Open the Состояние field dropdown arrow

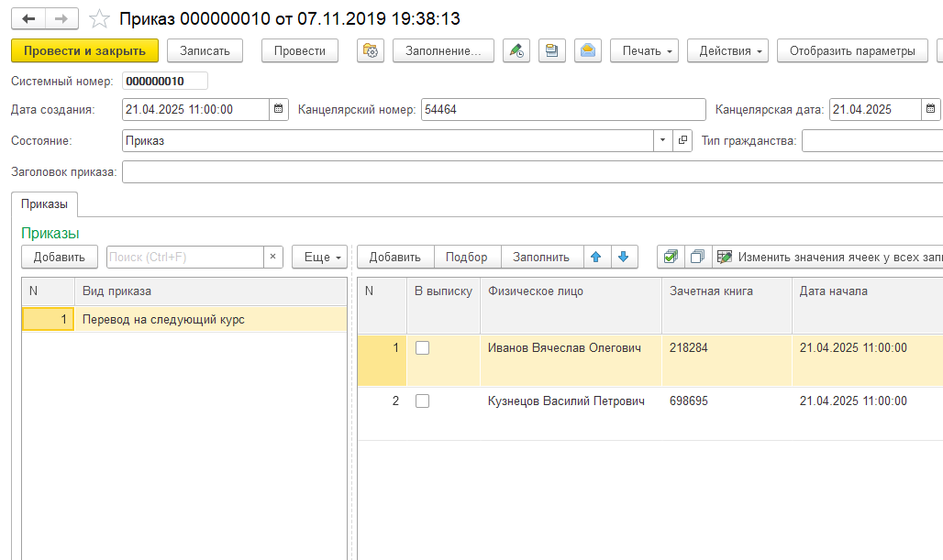(x=662, y=140)
